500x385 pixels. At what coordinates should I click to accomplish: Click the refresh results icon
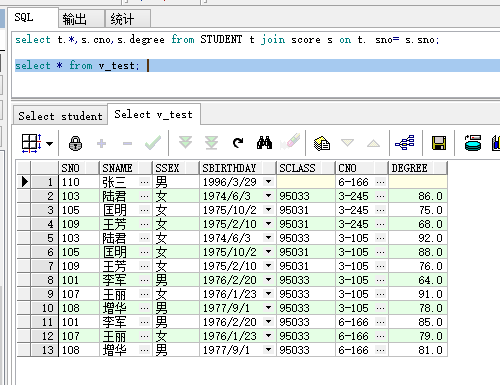pos(238,143)
